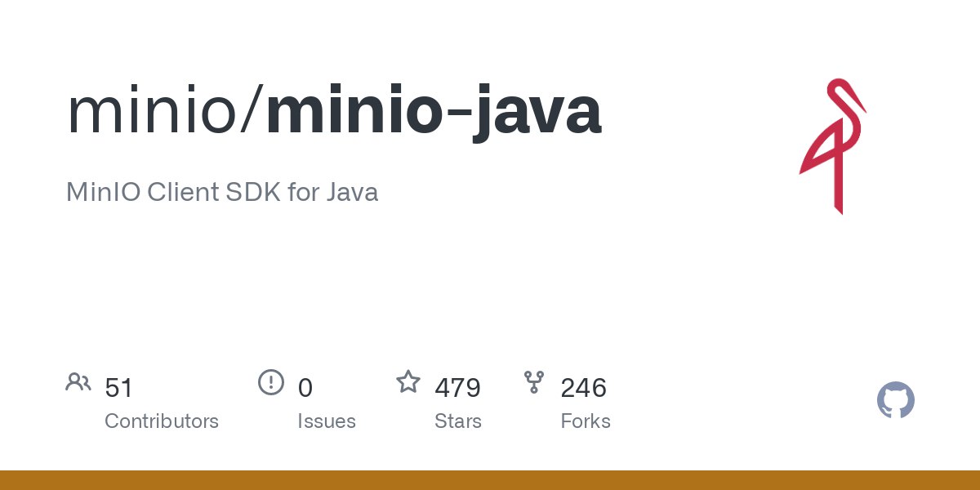Click the 51 contributors count

pyautogui.click(x=118, y=388)
